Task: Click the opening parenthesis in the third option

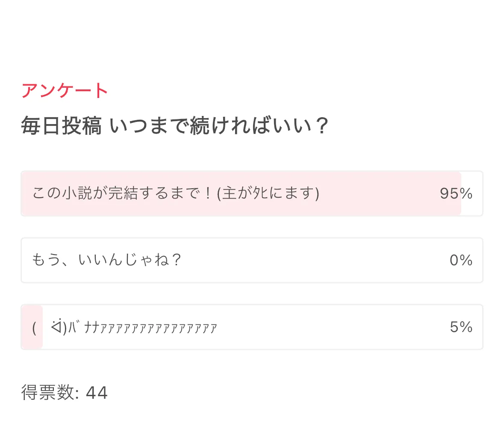Action: tap(34, 328)
